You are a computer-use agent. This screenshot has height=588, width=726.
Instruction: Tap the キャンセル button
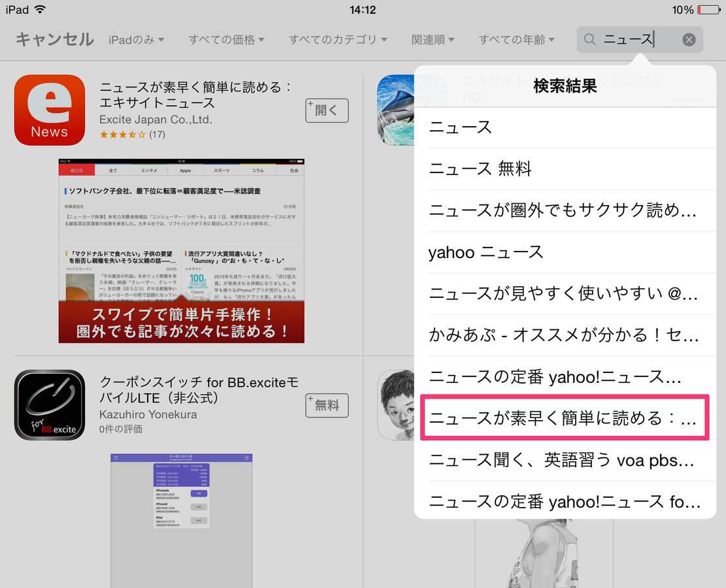[x=55, y=40]
